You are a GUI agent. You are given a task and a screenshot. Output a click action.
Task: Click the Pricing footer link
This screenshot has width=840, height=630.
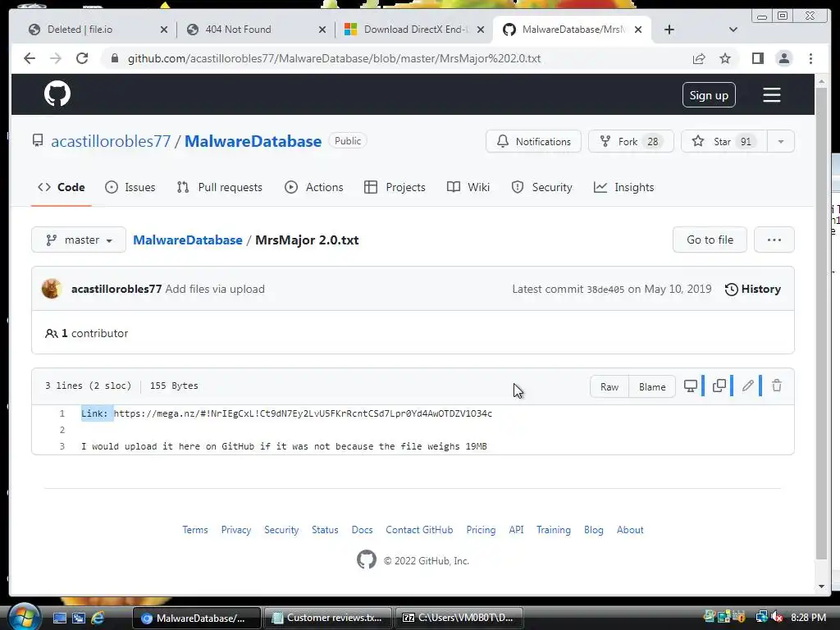(x=481, y=530)
